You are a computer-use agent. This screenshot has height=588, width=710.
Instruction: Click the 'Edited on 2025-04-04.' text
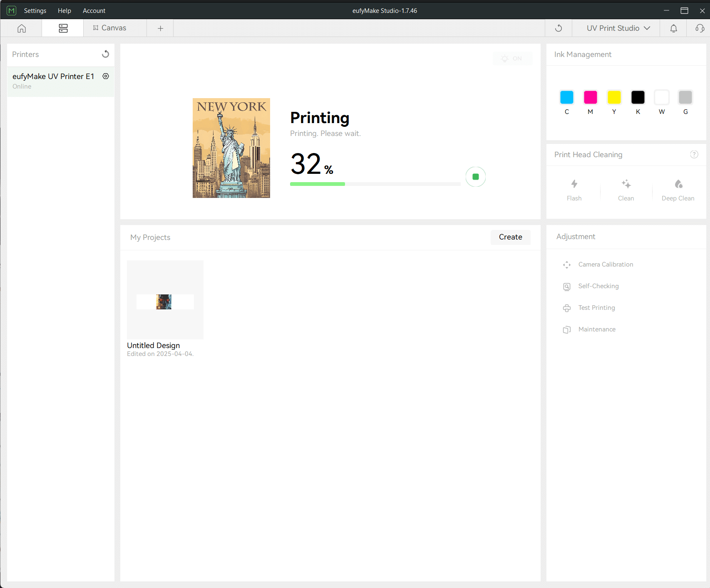point(160,354)
